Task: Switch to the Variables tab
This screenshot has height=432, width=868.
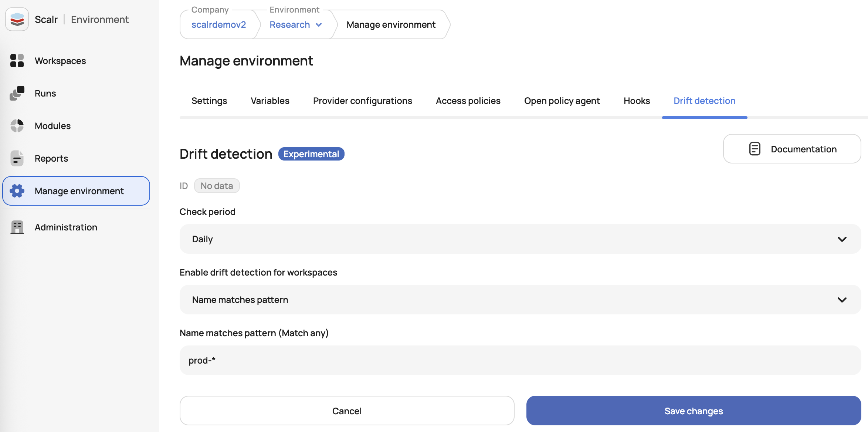Action: pyautogui.click(x=270, y=101)
